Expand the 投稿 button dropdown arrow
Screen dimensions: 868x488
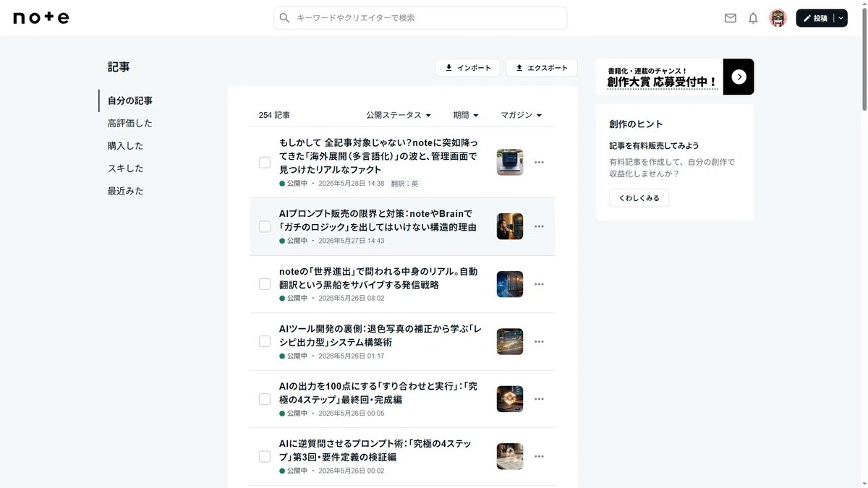pyautogui.click(x=841, y=18)
